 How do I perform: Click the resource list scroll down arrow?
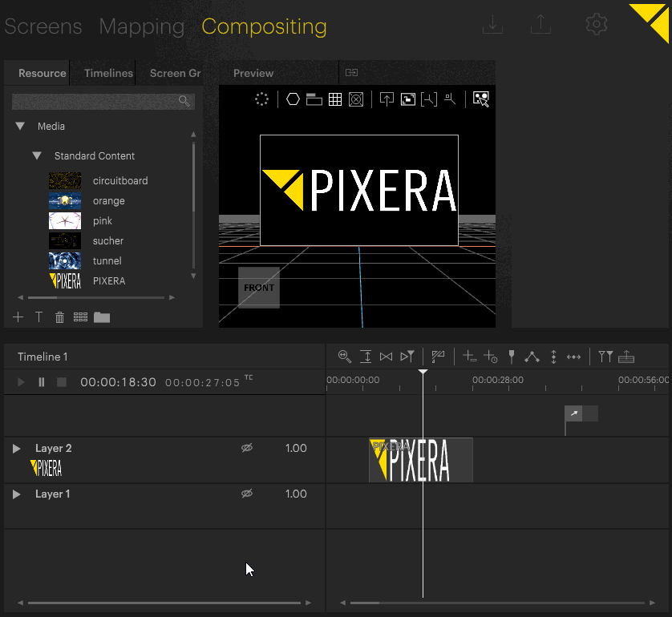(x=193, y=276)
